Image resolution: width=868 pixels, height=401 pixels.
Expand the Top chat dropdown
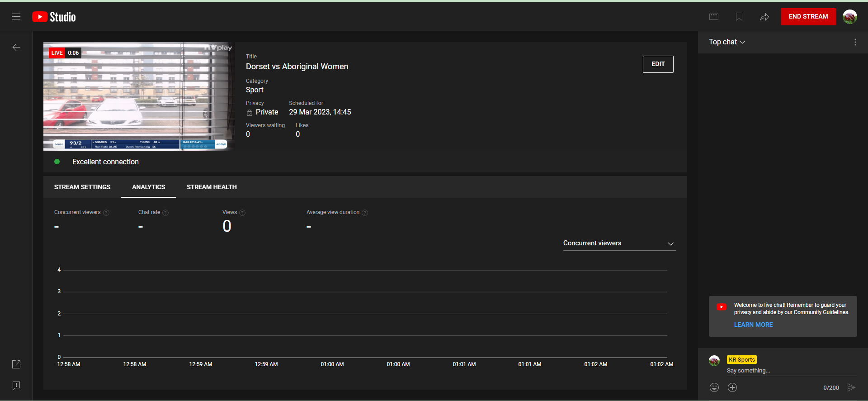727,42
